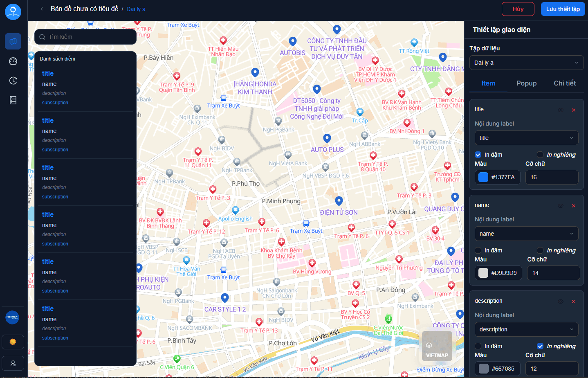The height and width of the screenshot is (378, 588).
Task: Open the Tập dữ liệu dropdown
Action: (527, 63)
